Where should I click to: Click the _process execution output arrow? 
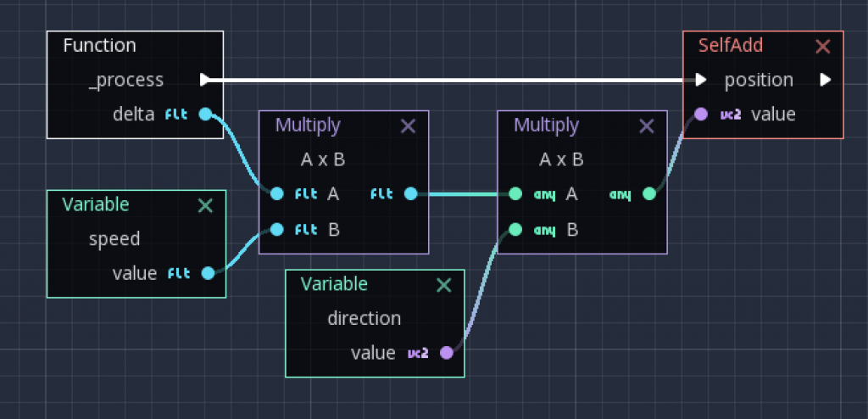pyautogui.click(x=205, y=80)
